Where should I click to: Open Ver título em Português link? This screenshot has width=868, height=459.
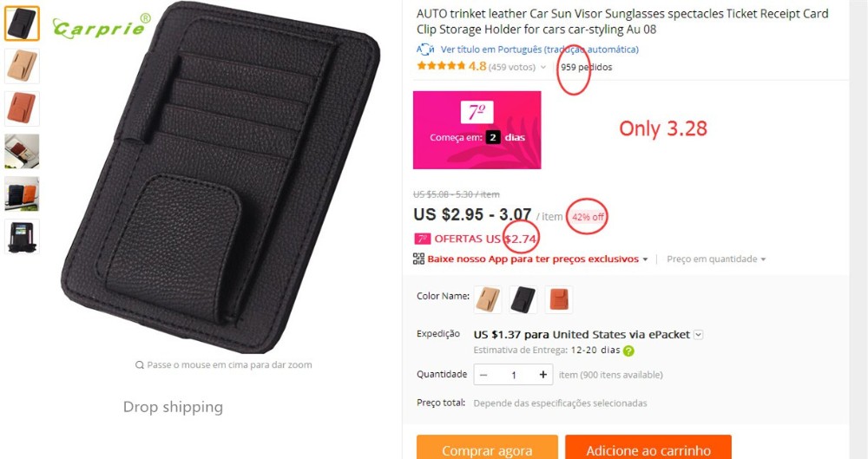[540, 49]
